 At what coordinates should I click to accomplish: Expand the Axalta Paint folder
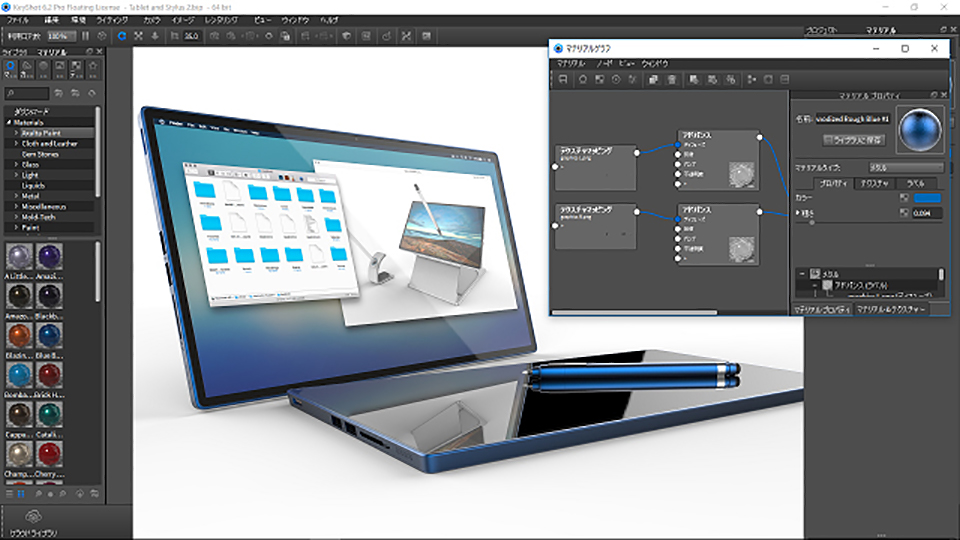pyautogui.click(x=16, y=133)
